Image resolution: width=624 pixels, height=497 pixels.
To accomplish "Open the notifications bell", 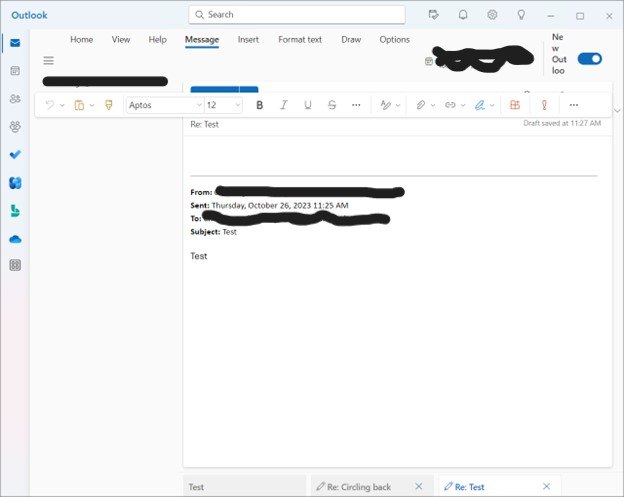I will click(463, 15).
